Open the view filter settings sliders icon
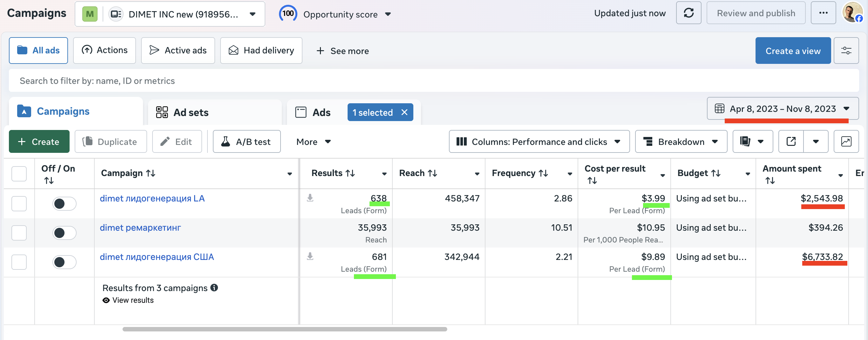The height and width of the screenshot is (340, 868). (x=846, y=51)
